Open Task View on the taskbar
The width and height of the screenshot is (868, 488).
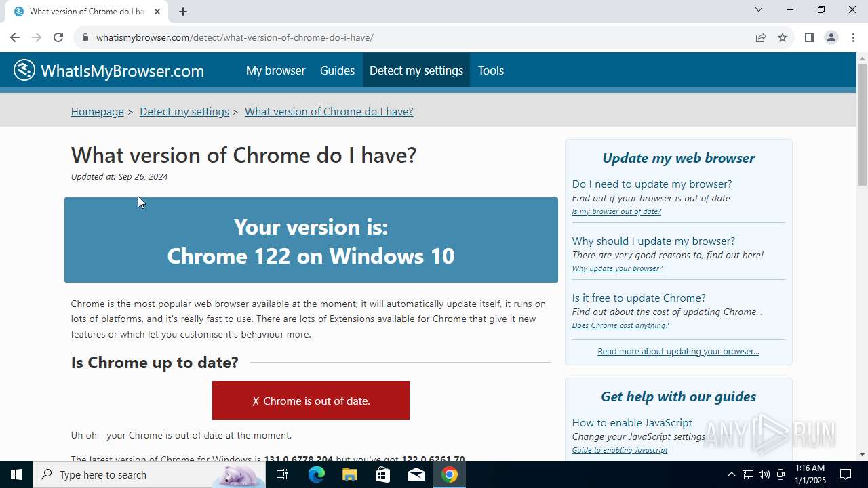pos(282,474)
